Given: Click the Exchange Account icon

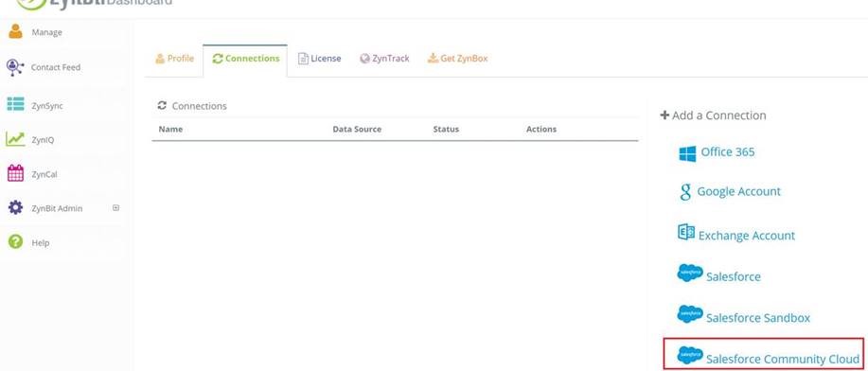Looking at the screenshot, I should 686,232.
